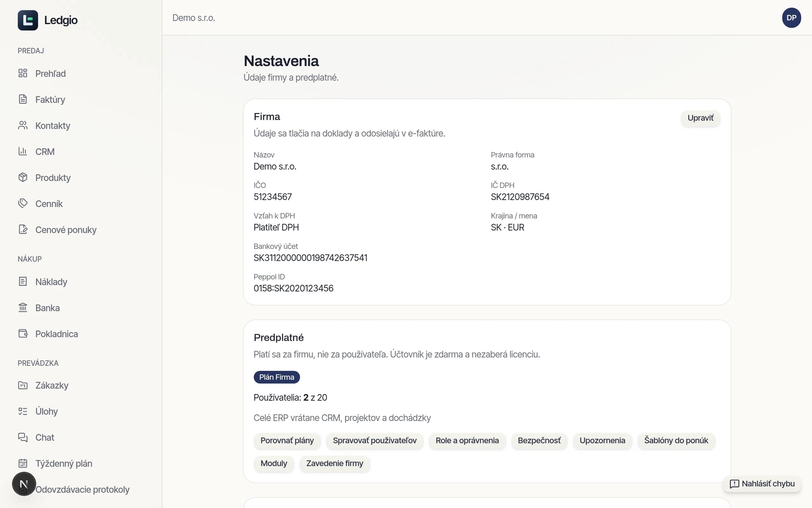Screen dimensions: 812x508
Task: Click the IČ DPH value SK2120987654
Action: click(520, 197)
